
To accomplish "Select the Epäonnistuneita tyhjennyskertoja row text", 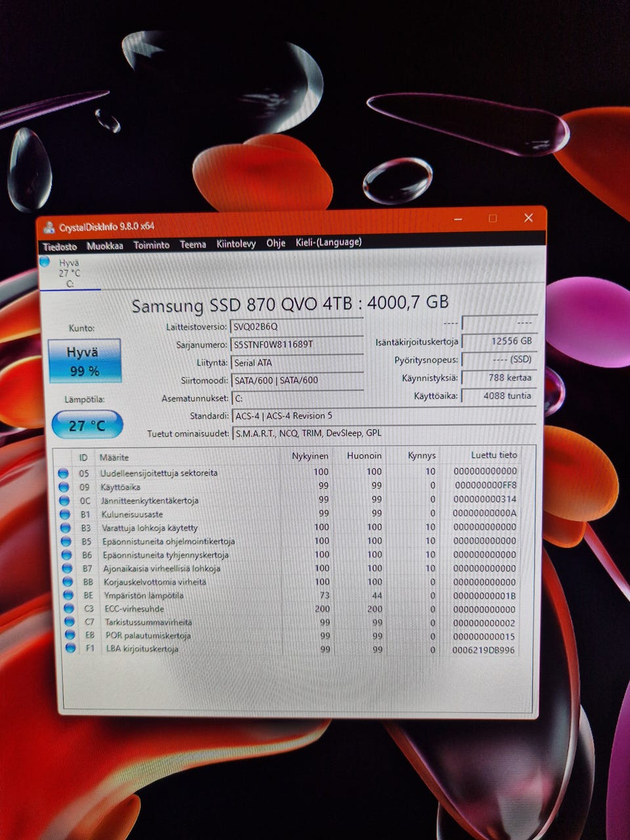I will pyautogui.click(x=165, y=555).
